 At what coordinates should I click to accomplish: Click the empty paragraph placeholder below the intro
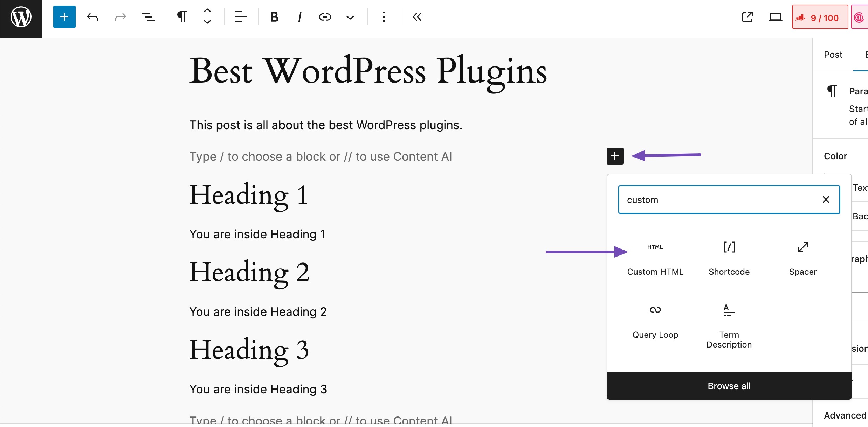coord(321,156)
